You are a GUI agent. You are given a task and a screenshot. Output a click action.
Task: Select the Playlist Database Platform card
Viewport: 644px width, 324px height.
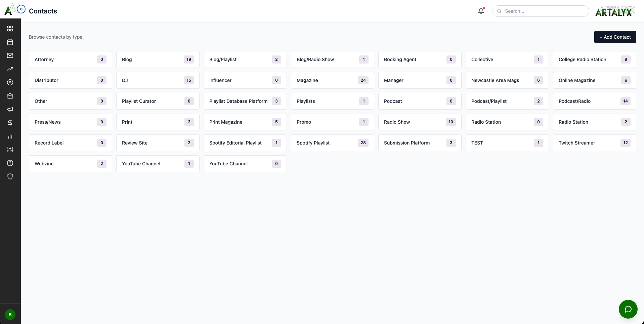245,101
